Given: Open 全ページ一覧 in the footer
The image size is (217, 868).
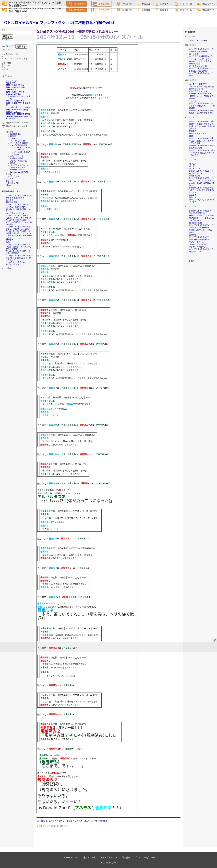Looking at the screenshot, I should coord(90,858).
